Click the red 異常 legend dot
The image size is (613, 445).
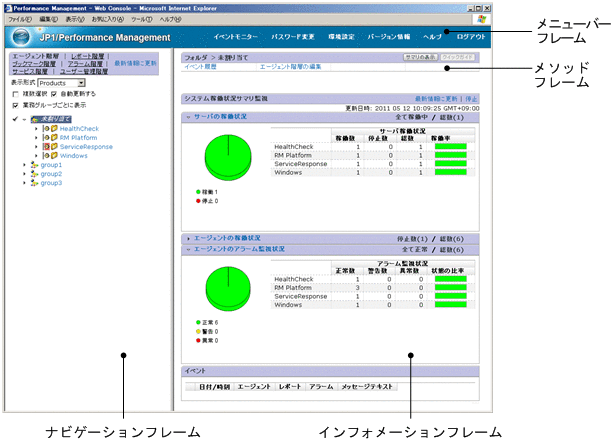tap(198, 340)
